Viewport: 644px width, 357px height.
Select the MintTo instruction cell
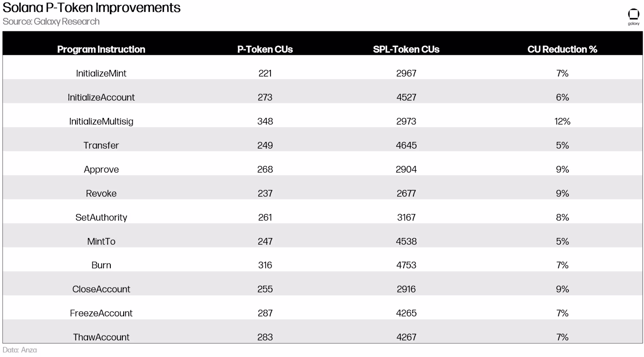pyautogui.click(x=101, y=242)
